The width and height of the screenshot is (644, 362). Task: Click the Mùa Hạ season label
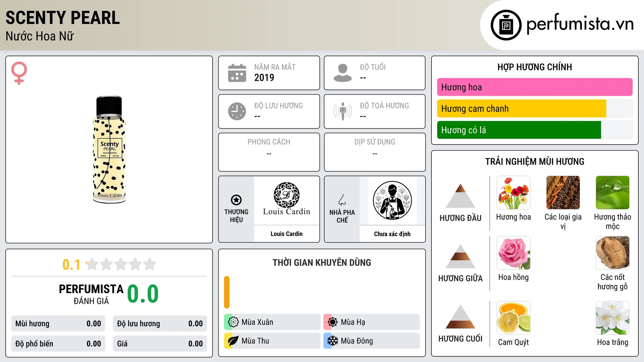click(x=353, y=322)
